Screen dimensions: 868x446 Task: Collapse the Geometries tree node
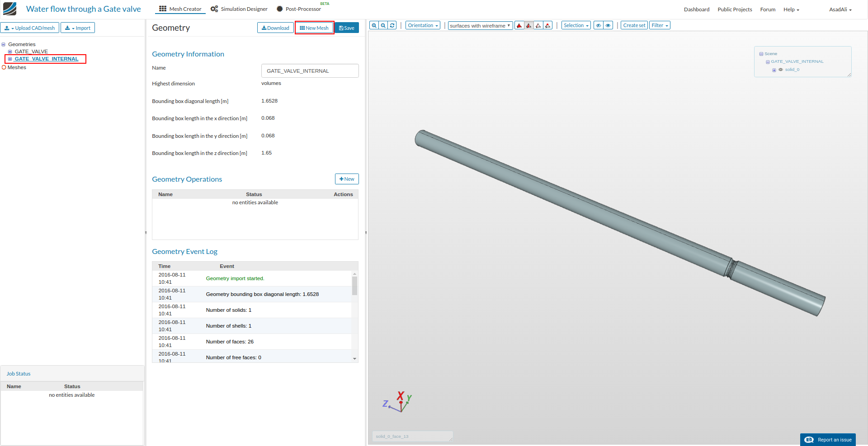click(4, 44)
